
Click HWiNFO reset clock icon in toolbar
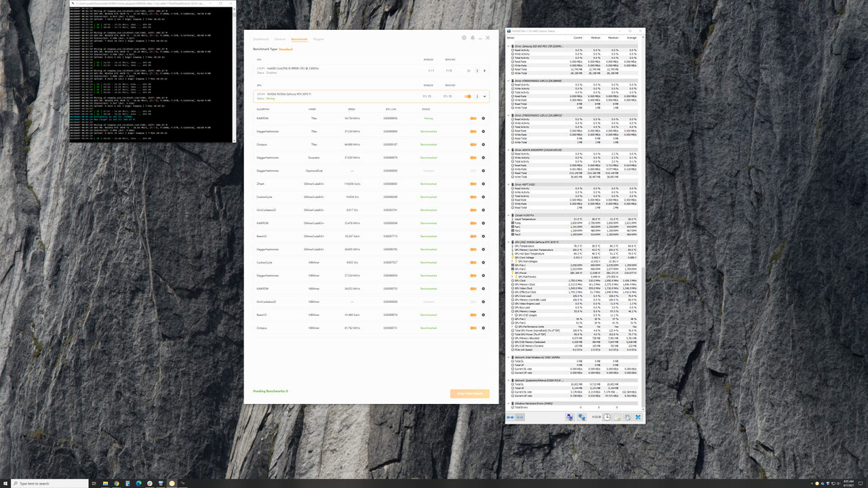click(x=607, y=418)
